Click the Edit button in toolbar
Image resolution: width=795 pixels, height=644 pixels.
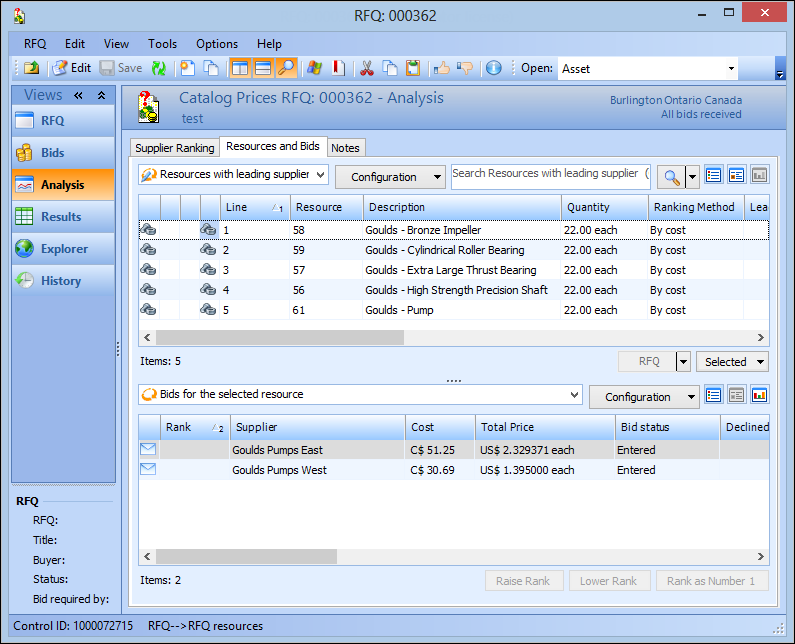pos(71,68)
